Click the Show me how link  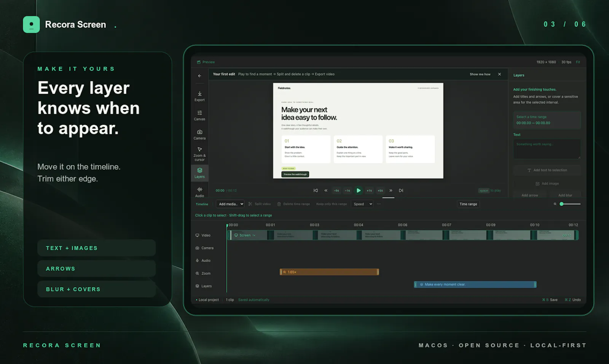tap(480, 74)
